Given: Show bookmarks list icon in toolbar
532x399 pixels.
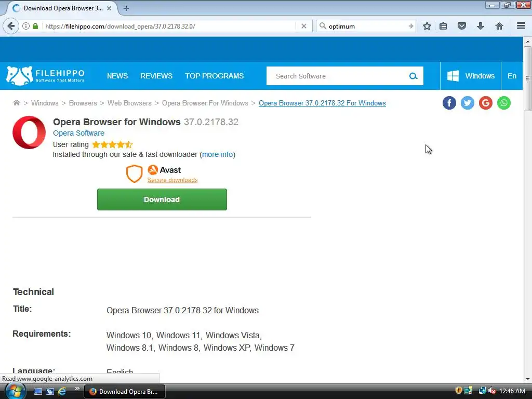Looking at the screenshot, I should tap(443, 26).
